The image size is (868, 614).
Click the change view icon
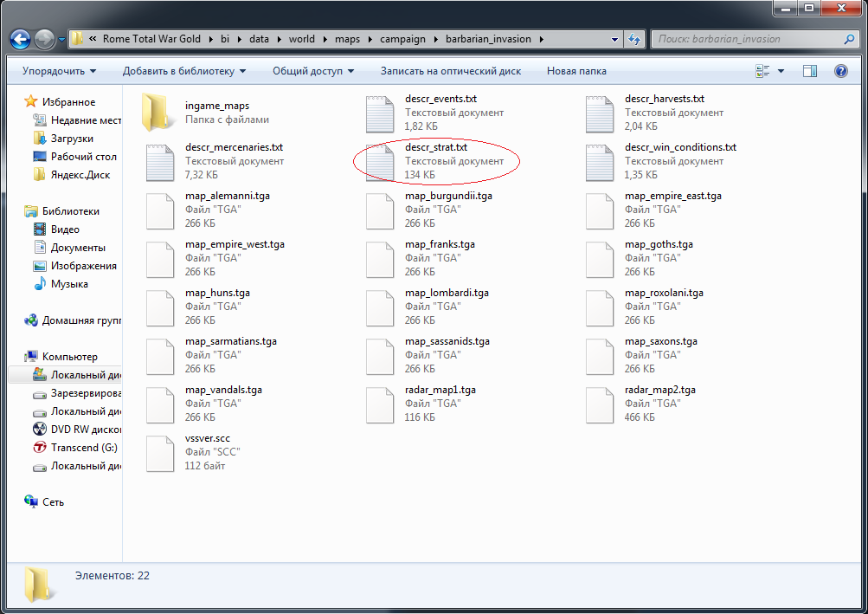762,71
